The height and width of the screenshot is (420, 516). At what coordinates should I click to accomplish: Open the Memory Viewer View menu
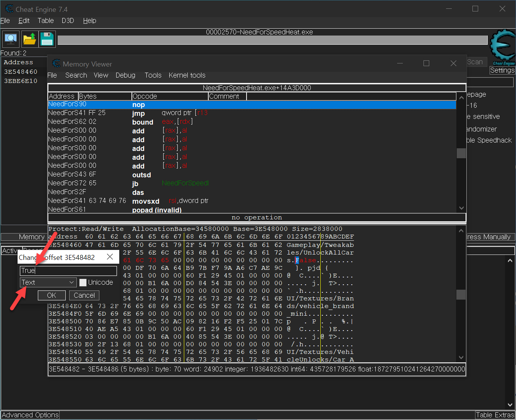[x=101, y=75]
